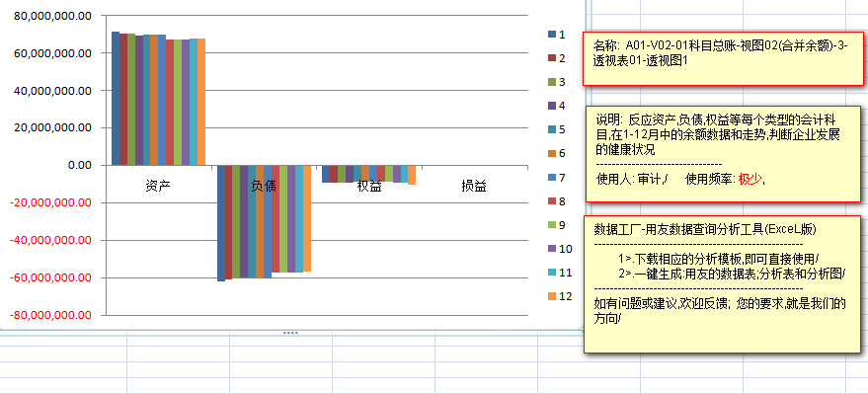
Task: Click the red 极少 frequency text
Action: 750,179
